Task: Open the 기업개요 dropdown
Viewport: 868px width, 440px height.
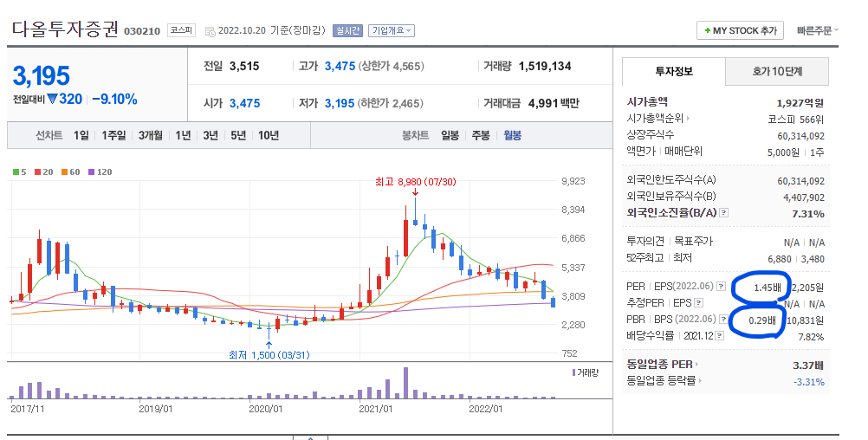Action: click(392, 30)
